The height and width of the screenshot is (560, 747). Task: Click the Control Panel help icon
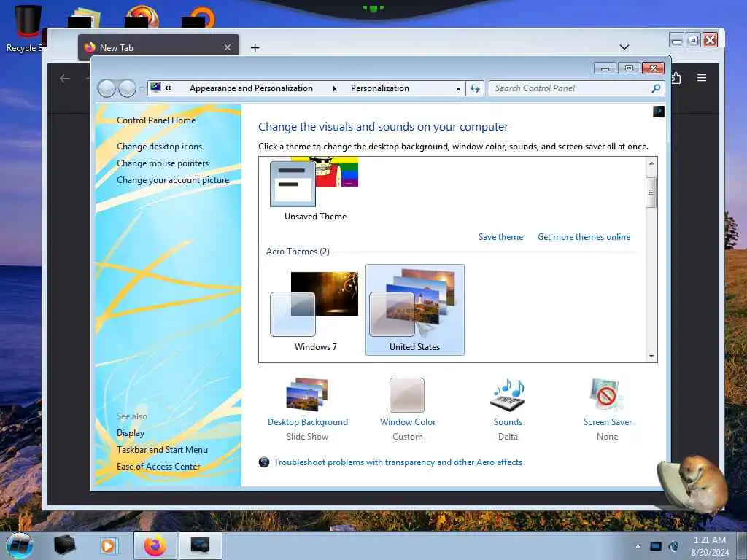coord(659,112)
